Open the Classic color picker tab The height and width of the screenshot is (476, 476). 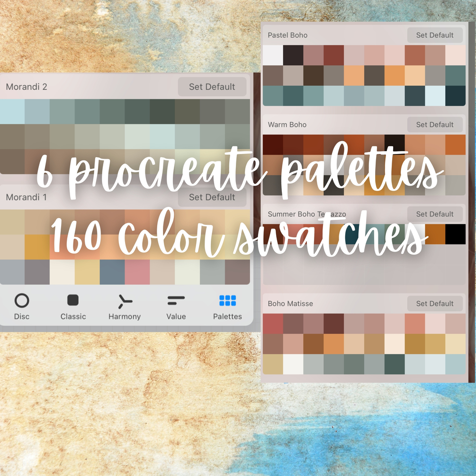73,306
